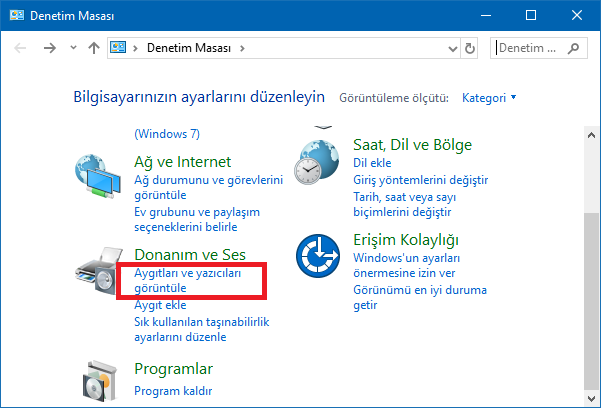The height and width of the screenshot is (408, 601).
Task: Open Görünümü en iyi duruma getir
Action: 420,298
